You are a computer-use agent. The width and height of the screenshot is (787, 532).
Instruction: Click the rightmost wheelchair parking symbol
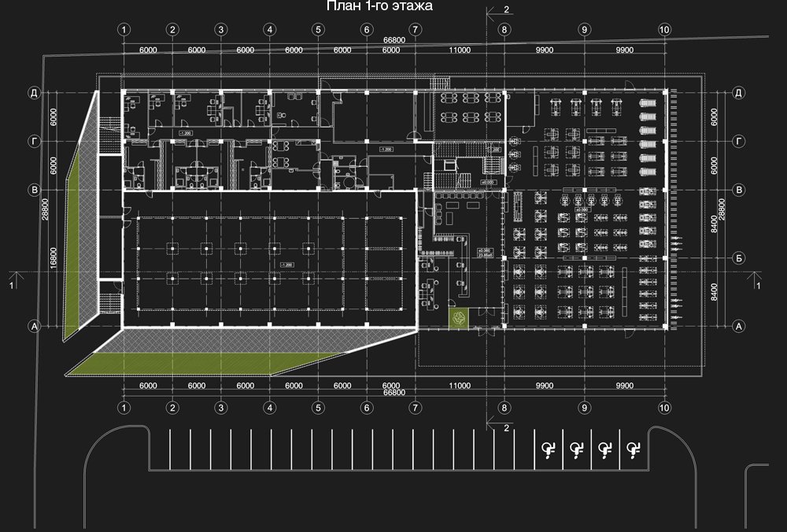633,449
